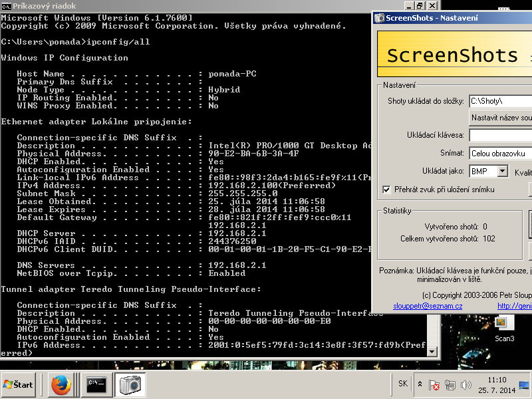The height and width of the screenshot is (399, 532).
Task: Click the subnet mask 255.255.255.0
Action: coord(243,194)
